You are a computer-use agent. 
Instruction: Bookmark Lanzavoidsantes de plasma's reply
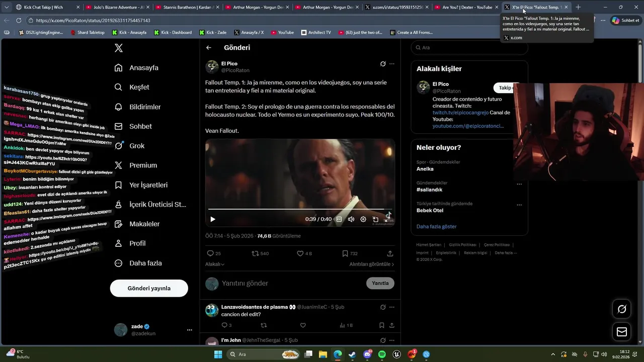tap(382, 325)
